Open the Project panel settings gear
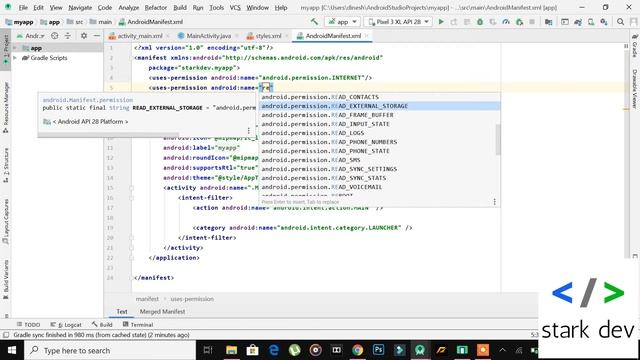Image resolution: width=640 pixels, height=360 pixels. click(84, 36)
